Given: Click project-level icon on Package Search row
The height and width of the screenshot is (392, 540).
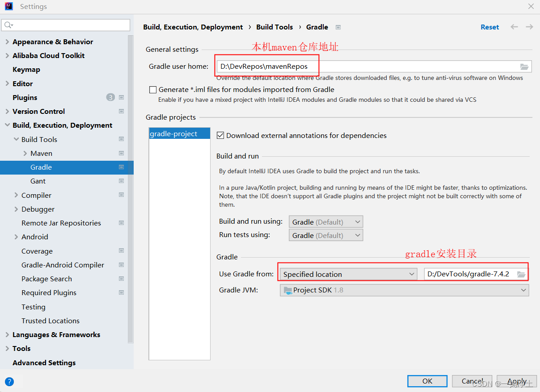Looking at the screenshot, I should [121, 279].
